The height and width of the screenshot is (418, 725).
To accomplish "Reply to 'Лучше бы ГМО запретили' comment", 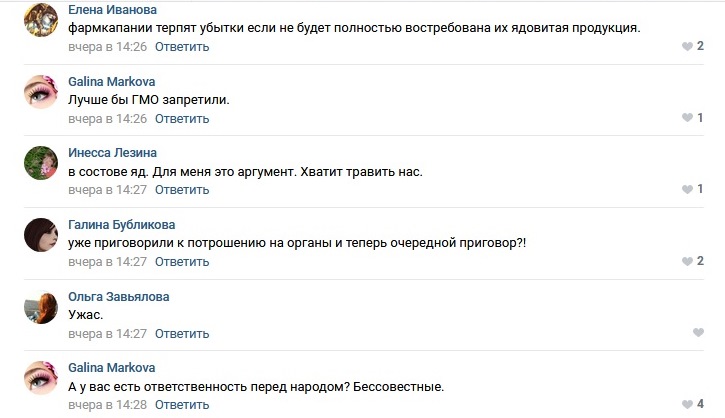I will coord(182,119).
